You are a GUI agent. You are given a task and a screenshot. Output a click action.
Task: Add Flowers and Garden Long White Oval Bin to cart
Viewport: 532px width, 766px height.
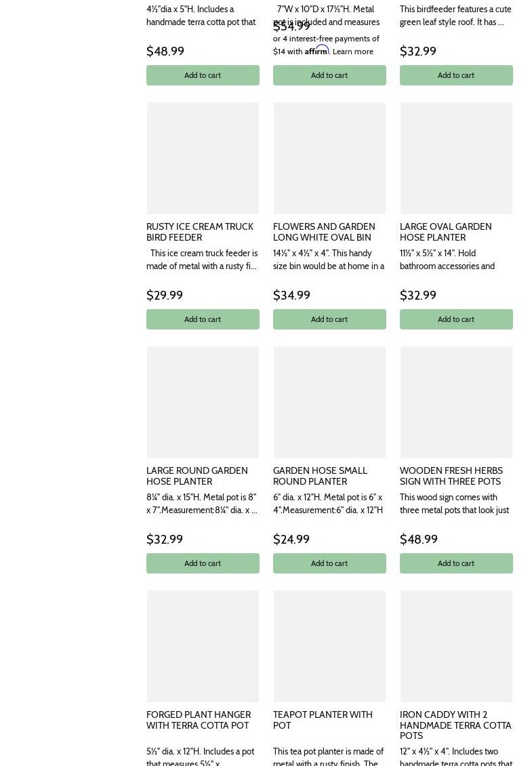click(329, 319)
